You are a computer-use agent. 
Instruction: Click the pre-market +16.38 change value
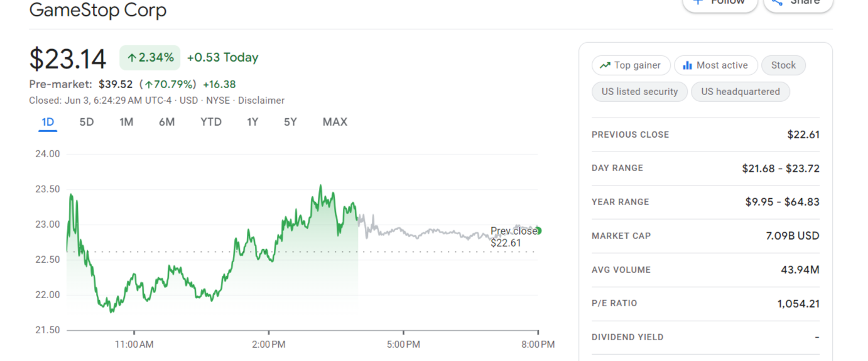(219, 84)
